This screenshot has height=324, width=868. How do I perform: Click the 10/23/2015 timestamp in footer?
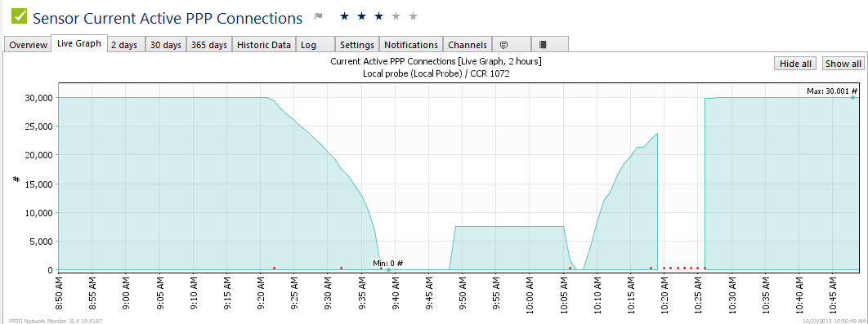833,321
